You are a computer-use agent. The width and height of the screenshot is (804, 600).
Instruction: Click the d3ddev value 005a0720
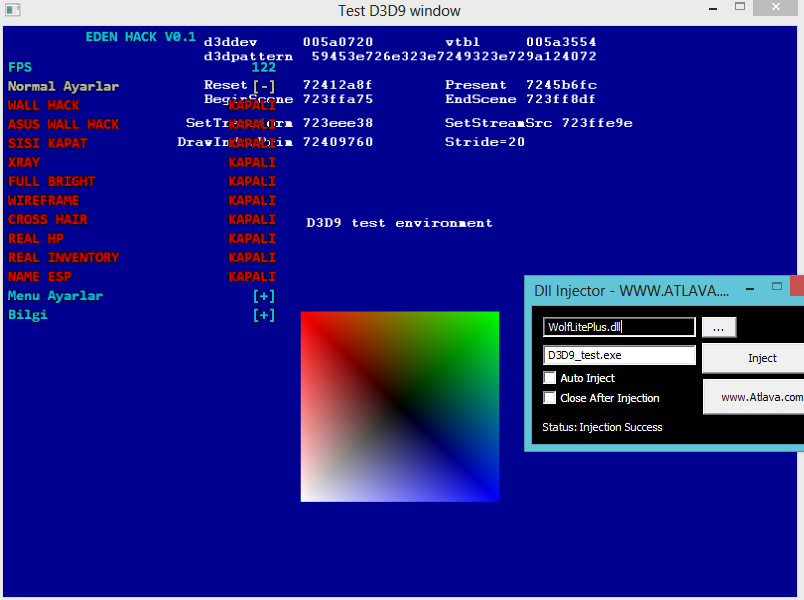click(x=338, y=42)
